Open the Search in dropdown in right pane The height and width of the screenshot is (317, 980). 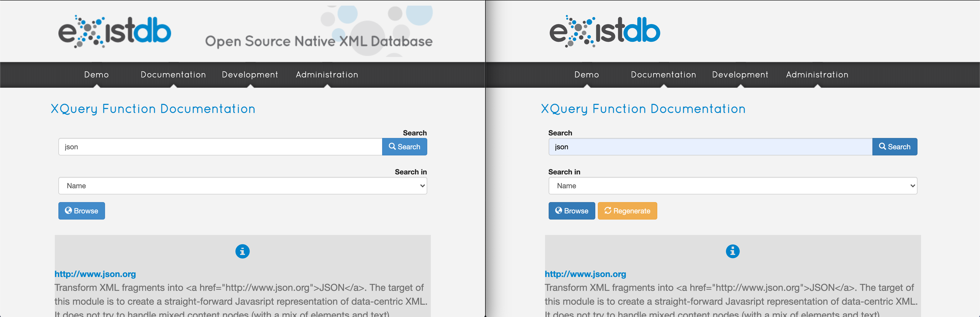coord(732,185)
